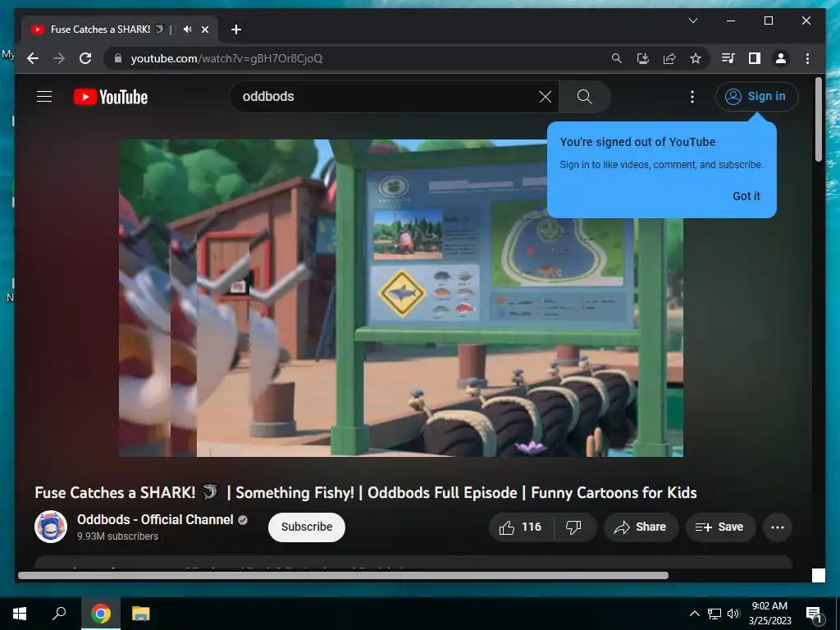840x630 pixels.
Task: Like the video with 116 likes
Action: coord(521,527)
